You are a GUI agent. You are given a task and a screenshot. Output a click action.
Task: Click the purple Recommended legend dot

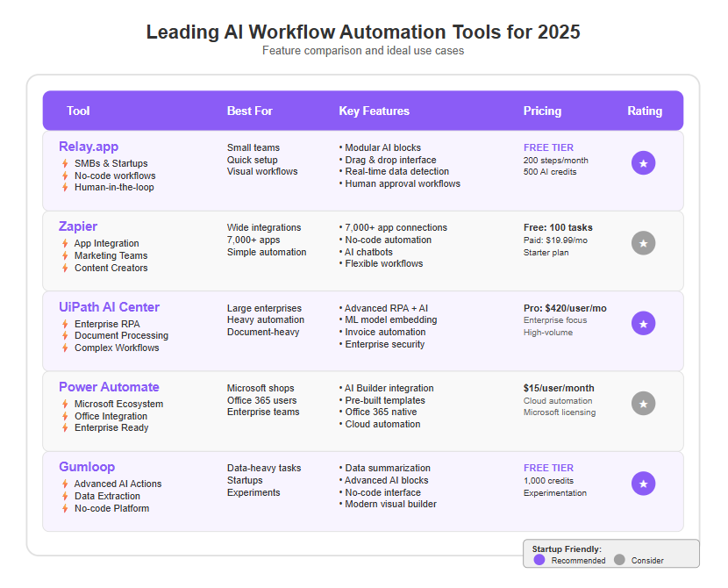[x=539, y=560]
